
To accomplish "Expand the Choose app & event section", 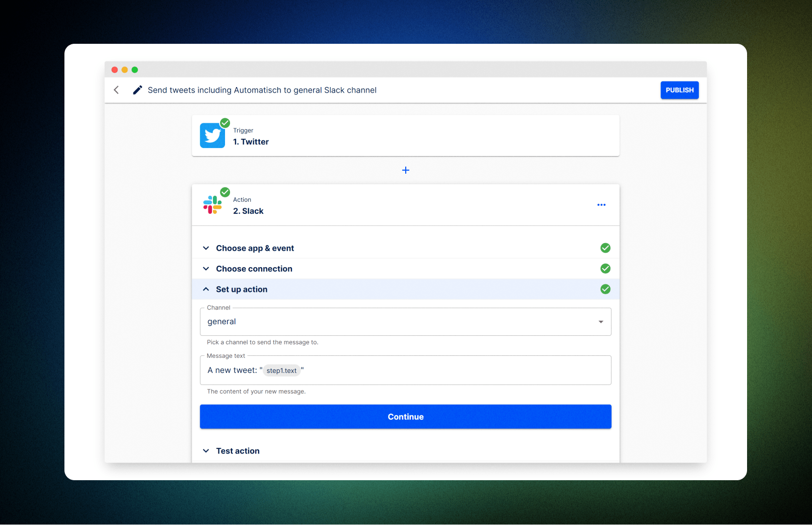I will (406, 248).
